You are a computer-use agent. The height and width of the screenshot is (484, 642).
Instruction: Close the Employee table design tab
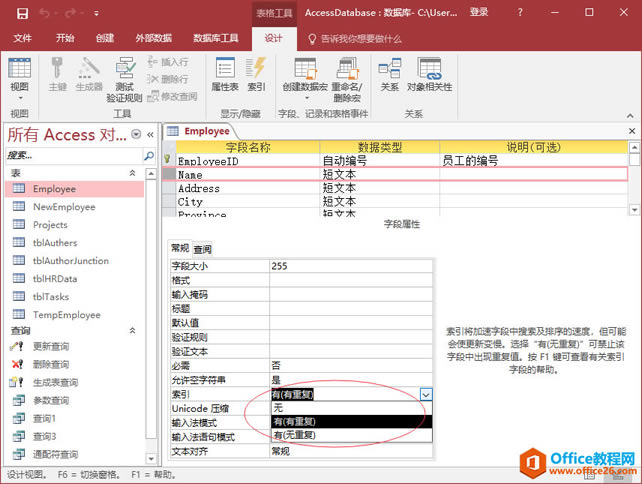632,131
